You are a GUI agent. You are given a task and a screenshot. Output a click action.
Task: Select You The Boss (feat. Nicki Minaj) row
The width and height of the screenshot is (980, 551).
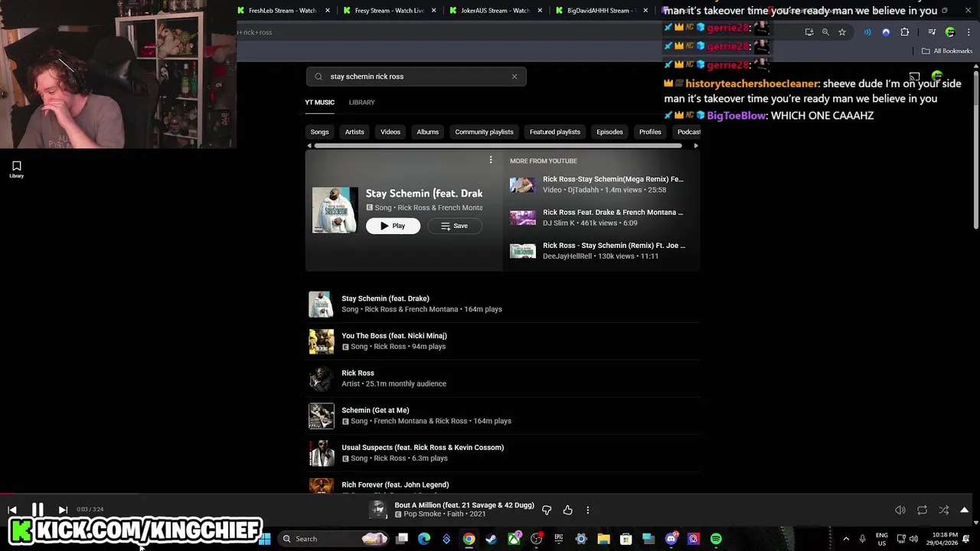[504, 341]
